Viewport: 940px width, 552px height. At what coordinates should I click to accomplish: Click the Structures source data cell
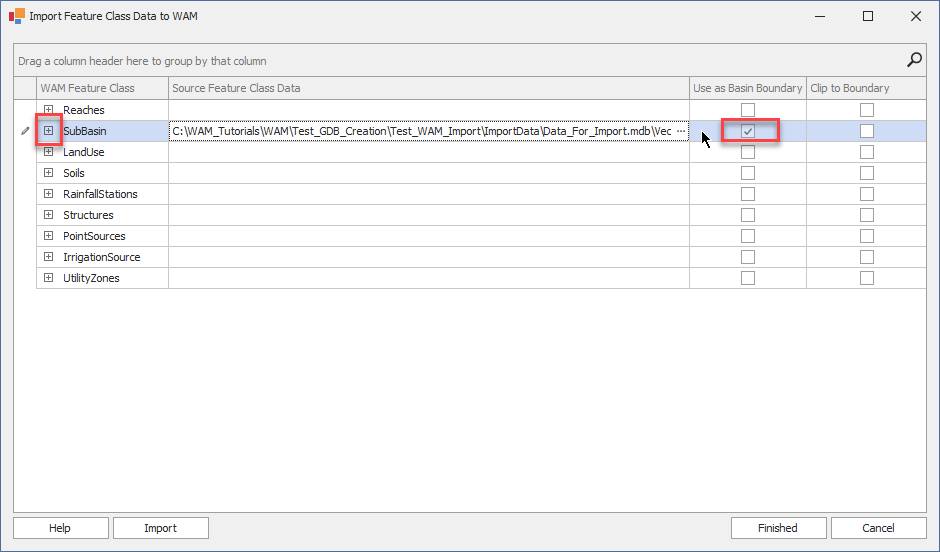click(x=429, y=215)
